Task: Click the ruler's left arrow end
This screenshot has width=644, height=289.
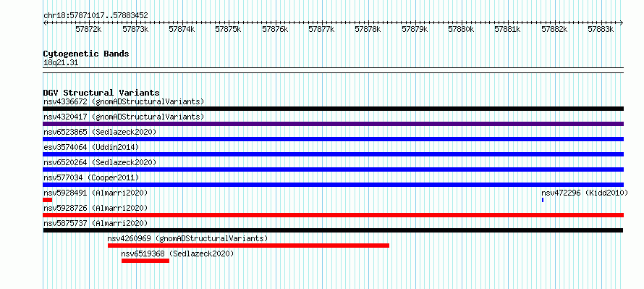Action: 45,22
